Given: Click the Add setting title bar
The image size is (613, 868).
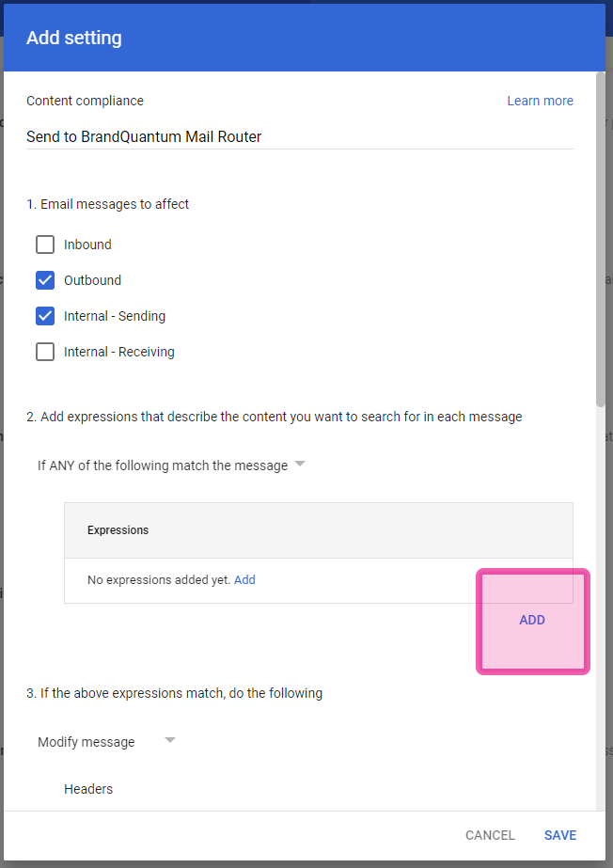Looking at the screenshot, I should (305, 38).
